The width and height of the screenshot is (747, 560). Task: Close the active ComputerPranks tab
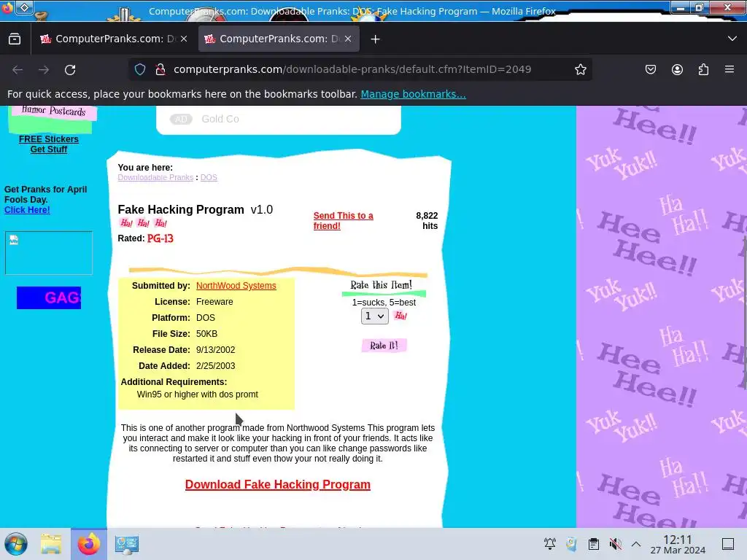348,39
